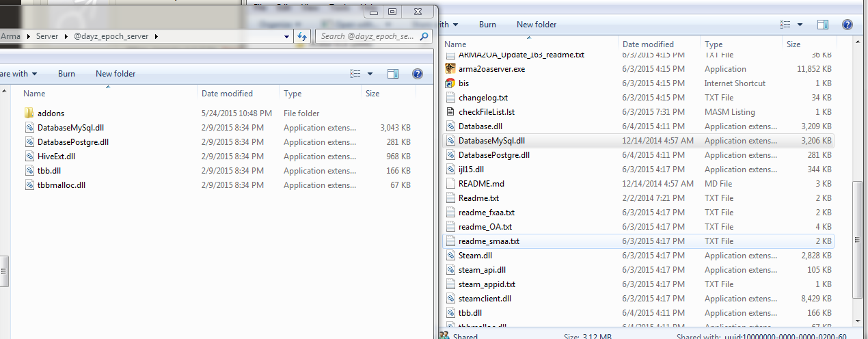Click steam_api.dll file icon
The width and height of the screenshot is (868, 339).
(450, 270)
